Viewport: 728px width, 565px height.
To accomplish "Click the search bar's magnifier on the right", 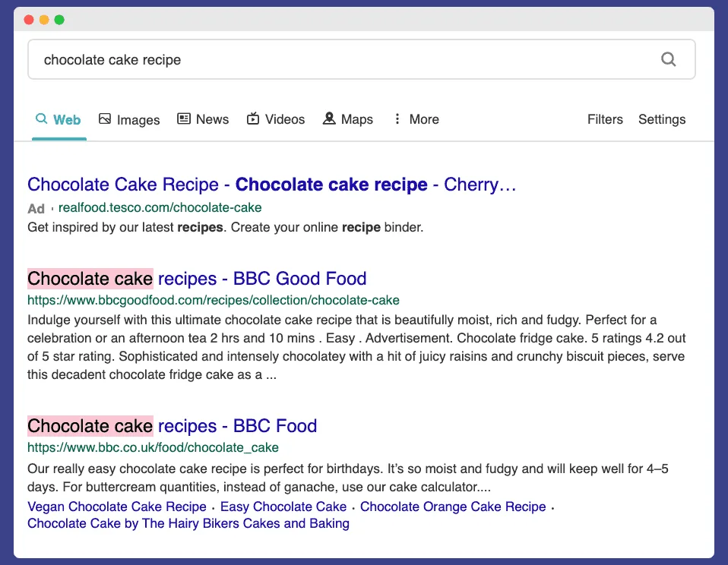I will click(668, 58).
